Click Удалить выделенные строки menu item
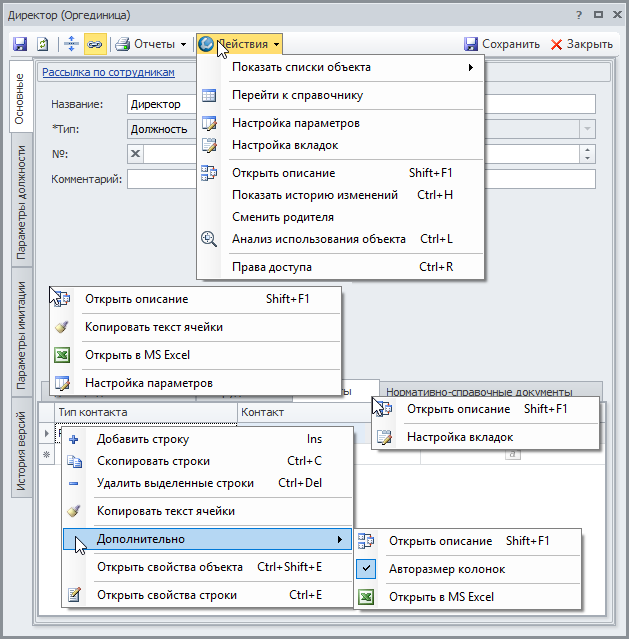The image size is (629, 639). [175, 483]
